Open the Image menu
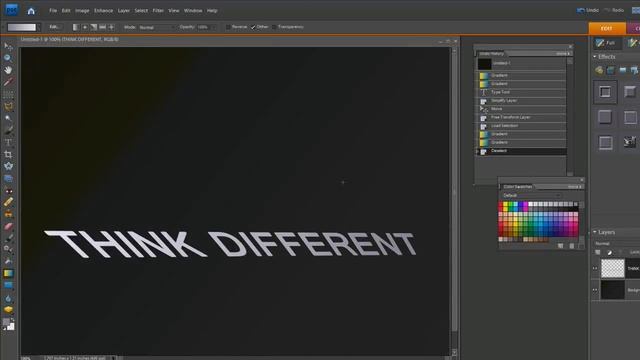The width and height of the screenshot is (640, 360). click(82, 11)
